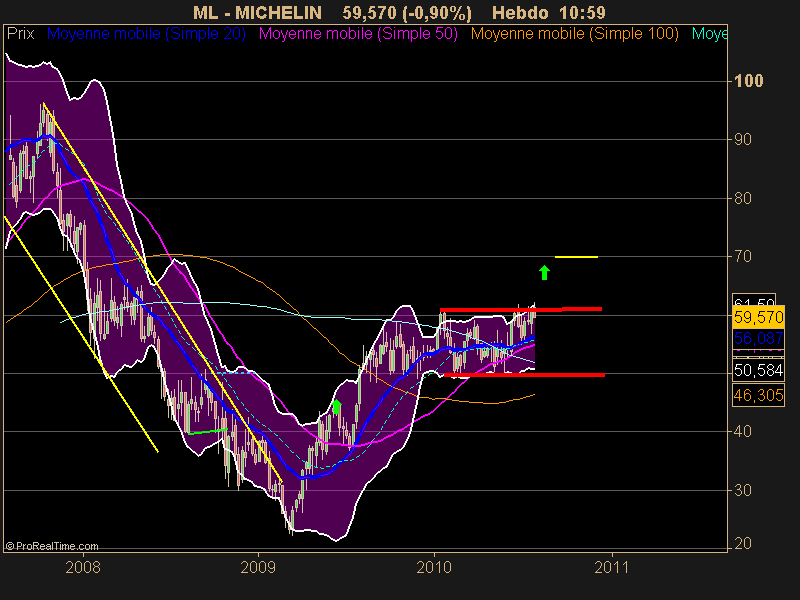Click "2010" on the time axis
The height and width of the screenshot is (600, 800).
[434, 567]
